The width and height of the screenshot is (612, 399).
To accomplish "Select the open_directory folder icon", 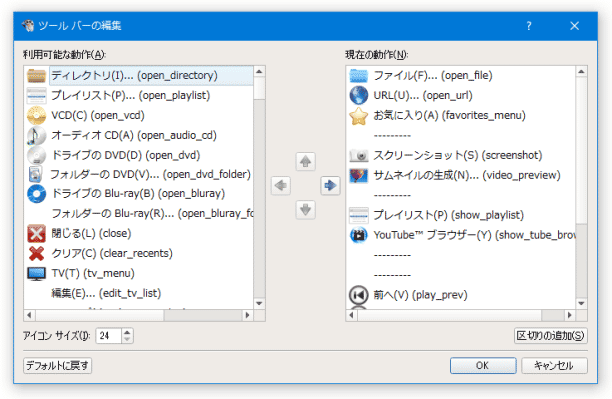I will click(x=36, y=75).
